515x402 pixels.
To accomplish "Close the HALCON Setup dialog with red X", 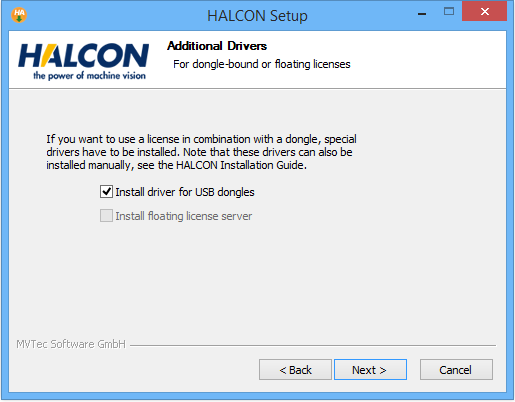I will 484,12.
